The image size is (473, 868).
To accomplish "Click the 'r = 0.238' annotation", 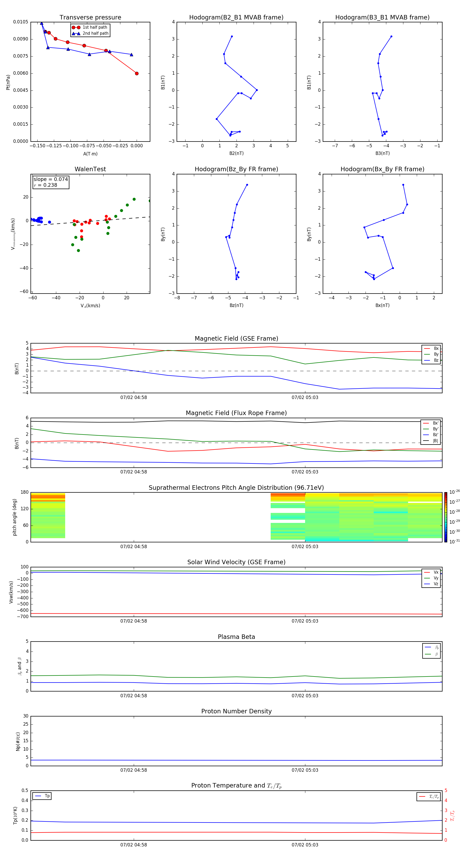I will click(45, 185).
